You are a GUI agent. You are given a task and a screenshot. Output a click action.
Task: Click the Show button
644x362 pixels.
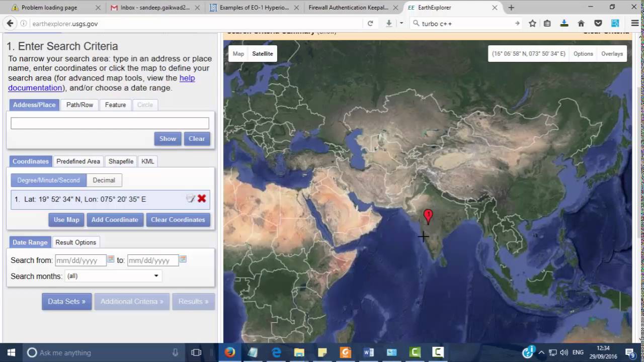click(x=168, y=139)
